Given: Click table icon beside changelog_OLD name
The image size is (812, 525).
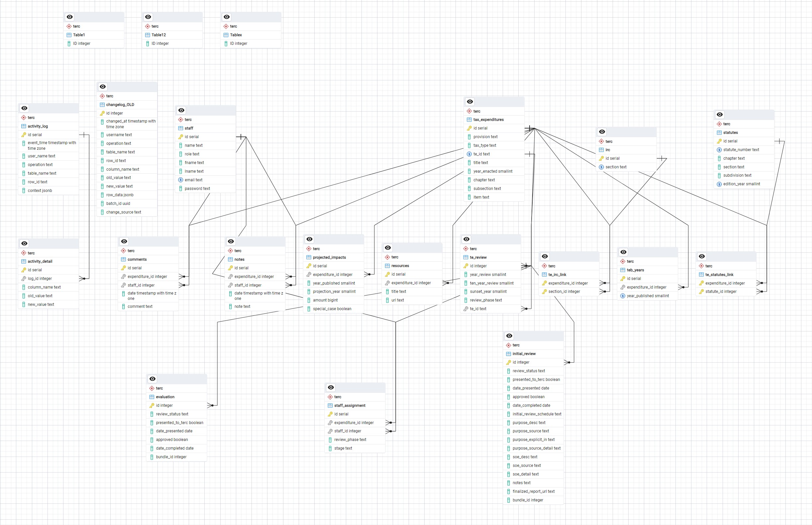Looking at the screenshot, I should [x=102, y=105].
